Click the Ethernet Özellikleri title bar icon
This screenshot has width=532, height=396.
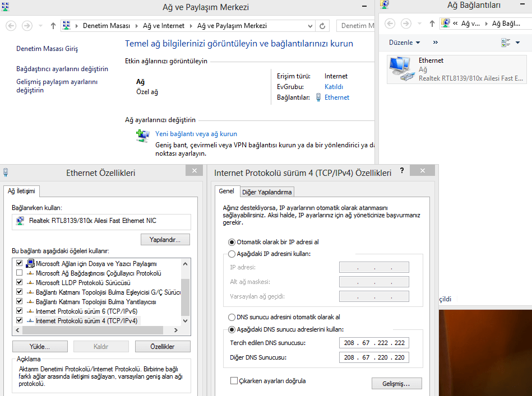click(6, 173)
